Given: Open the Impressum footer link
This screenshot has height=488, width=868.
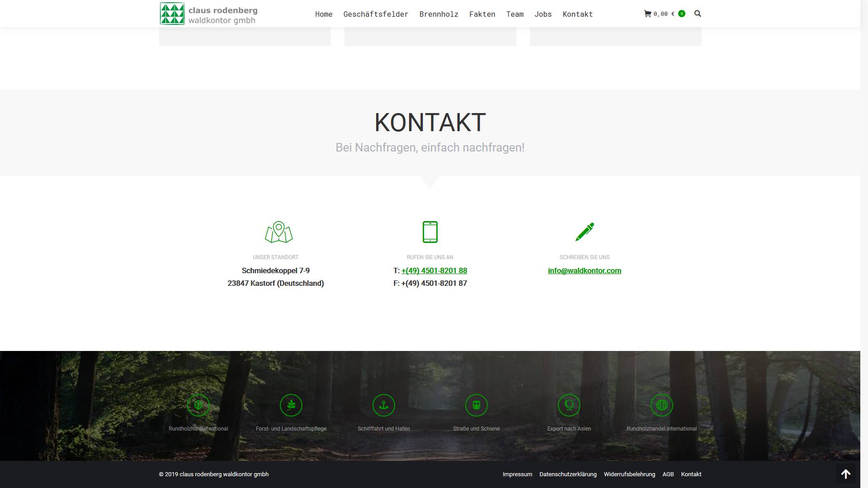Looking at the screenshot, I should pyautogui.click(x=517, y=474).
